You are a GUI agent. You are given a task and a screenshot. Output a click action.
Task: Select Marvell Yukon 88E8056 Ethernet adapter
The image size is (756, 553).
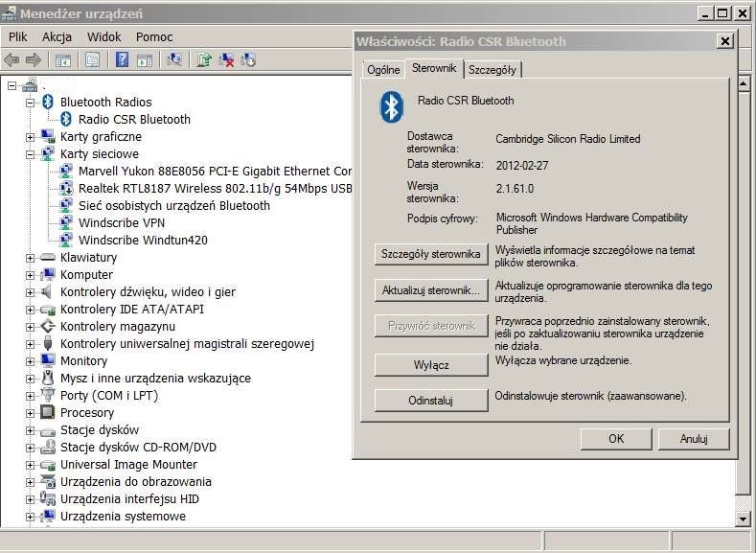[215, 172]
